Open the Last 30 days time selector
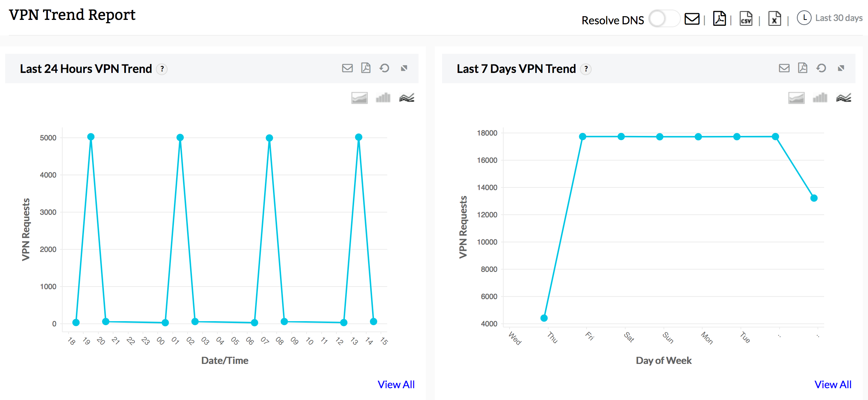Image resolution: width=868 pixels, height=400 pixels. pyautogui.click(x=830, y=18)
